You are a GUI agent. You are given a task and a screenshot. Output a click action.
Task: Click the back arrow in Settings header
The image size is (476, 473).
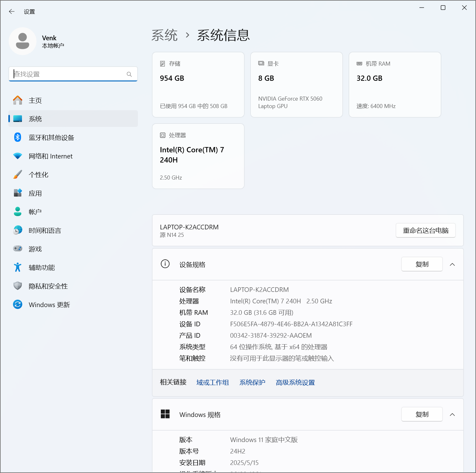click(x=12, y=12)
